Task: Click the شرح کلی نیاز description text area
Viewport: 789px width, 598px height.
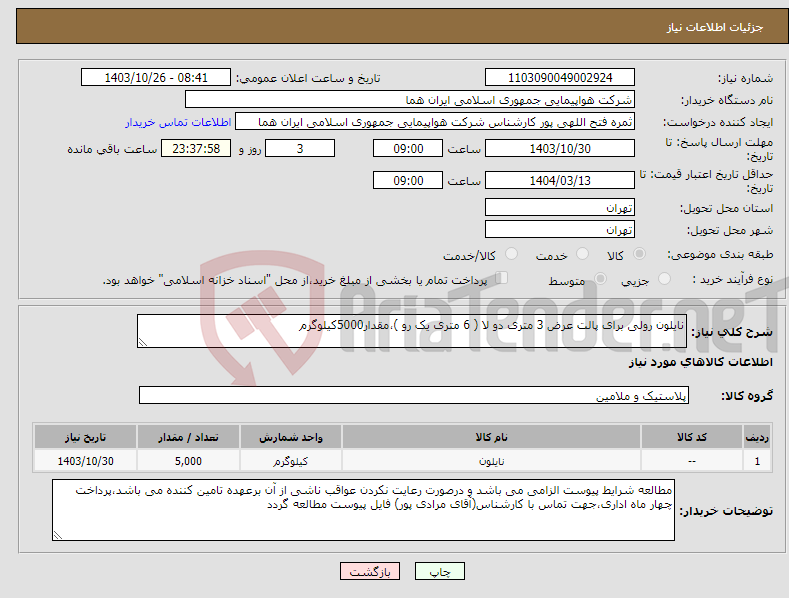Action: pos(412,331)
